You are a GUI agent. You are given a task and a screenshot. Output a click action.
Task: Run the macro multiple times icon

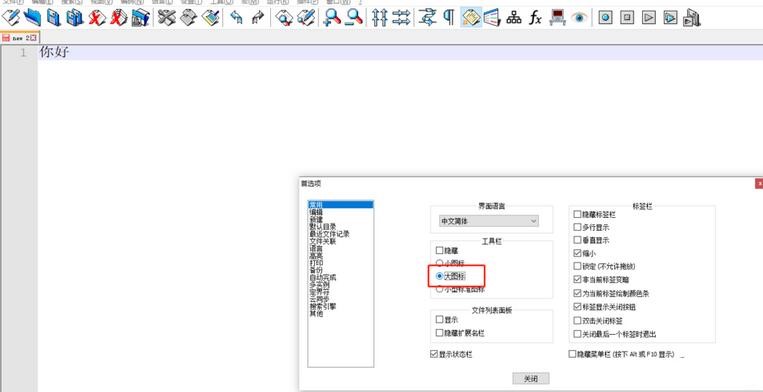coord(671,18)
